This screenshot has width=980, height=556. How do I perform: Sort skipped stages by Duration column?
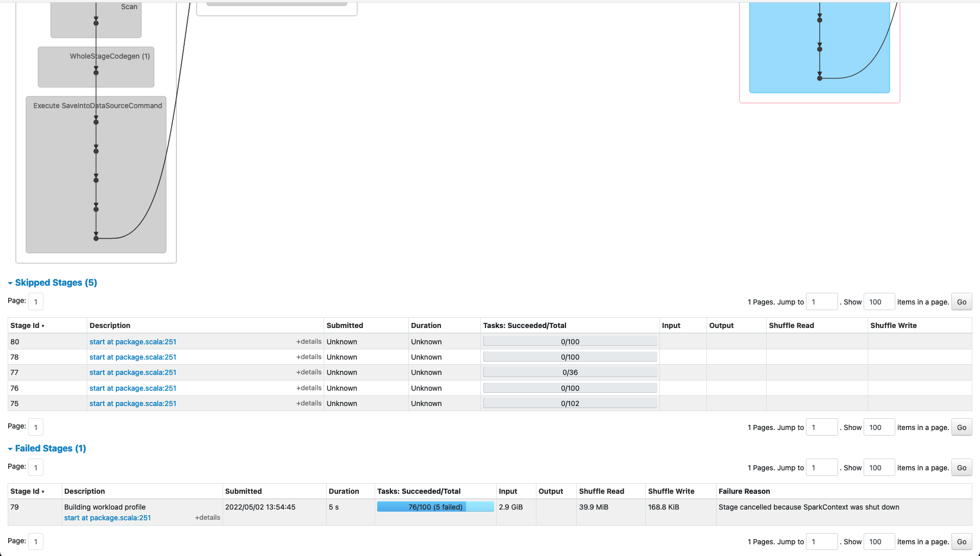(x=426, y=325)
